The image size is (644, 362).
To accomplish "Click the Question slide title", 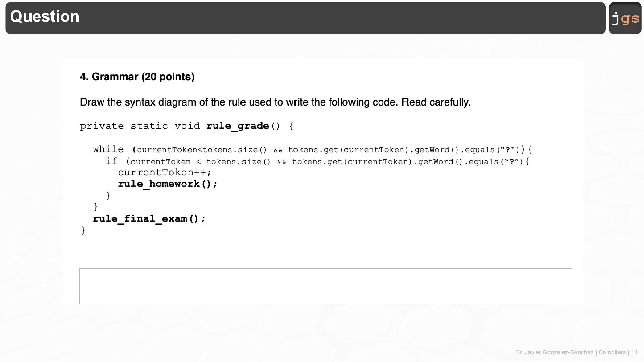I will click(x=45, y=17).
